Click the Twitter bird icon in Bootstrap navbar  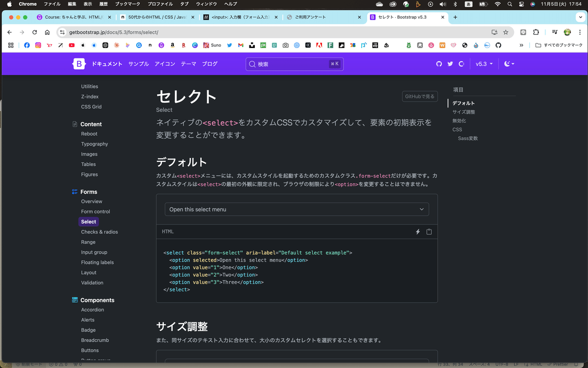[450, 64]
